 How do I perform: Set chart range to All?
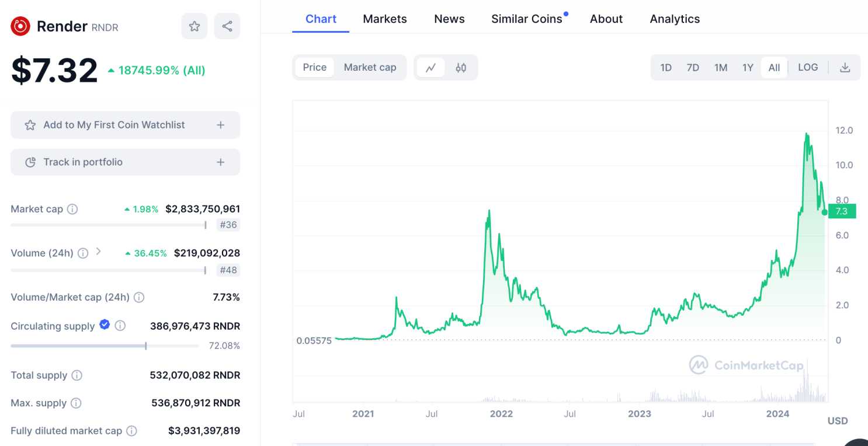coord(774,68)
